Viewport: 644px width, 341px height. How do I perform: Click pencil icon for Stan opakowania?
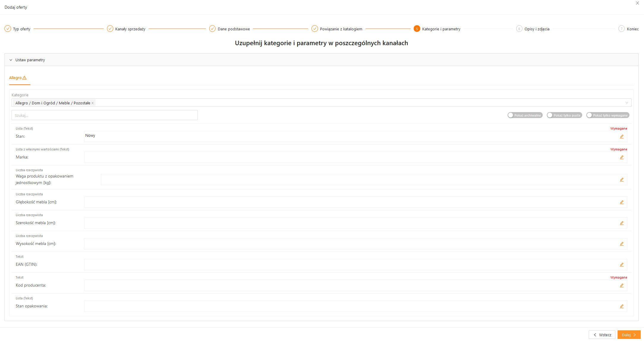coord(621,306)
